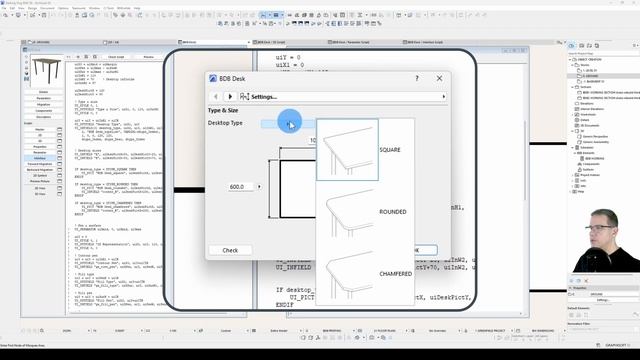Open Backward Migration script in separate window icon
Image resolution: width=640 pixels, height=360 pixels.
click(x=60, y=169)
